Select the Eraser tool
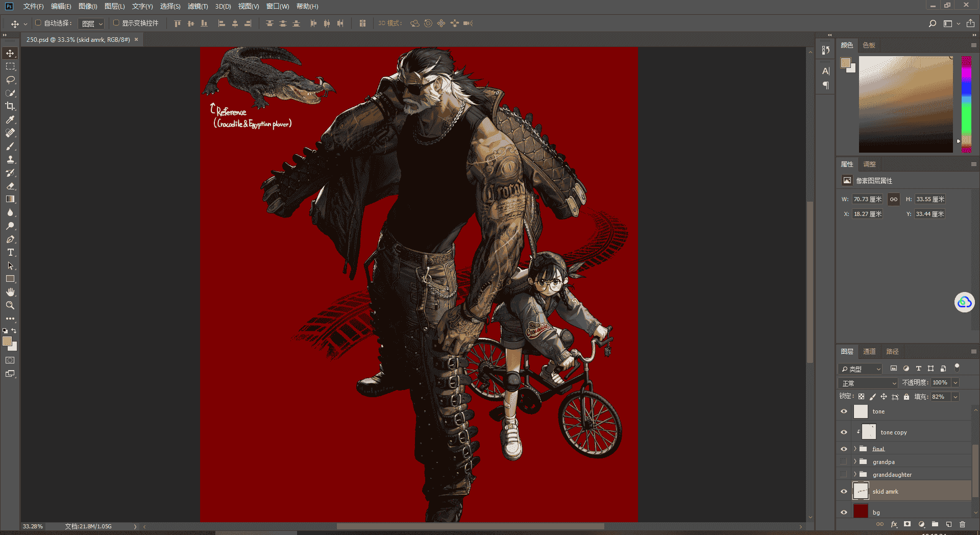 coord(10,186)
